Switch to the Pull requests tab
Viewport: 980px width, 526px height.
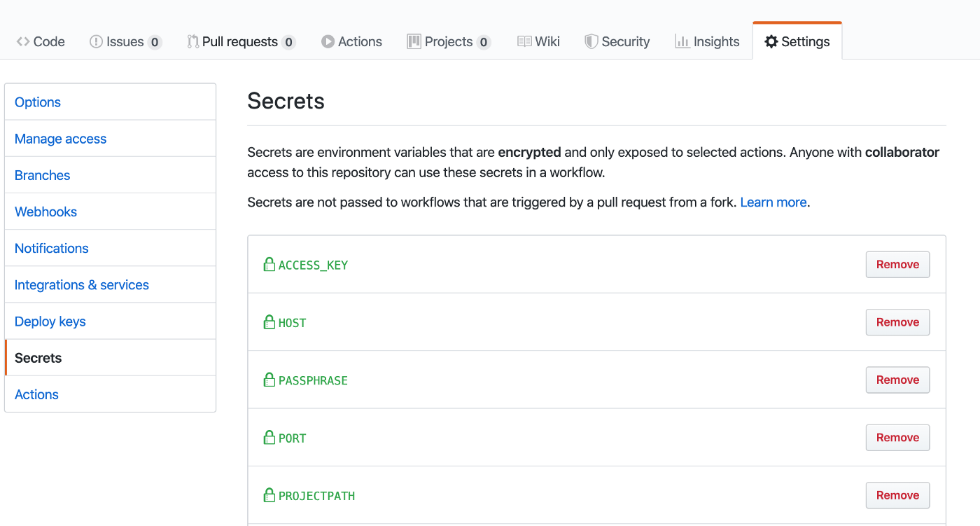point(241,41)
